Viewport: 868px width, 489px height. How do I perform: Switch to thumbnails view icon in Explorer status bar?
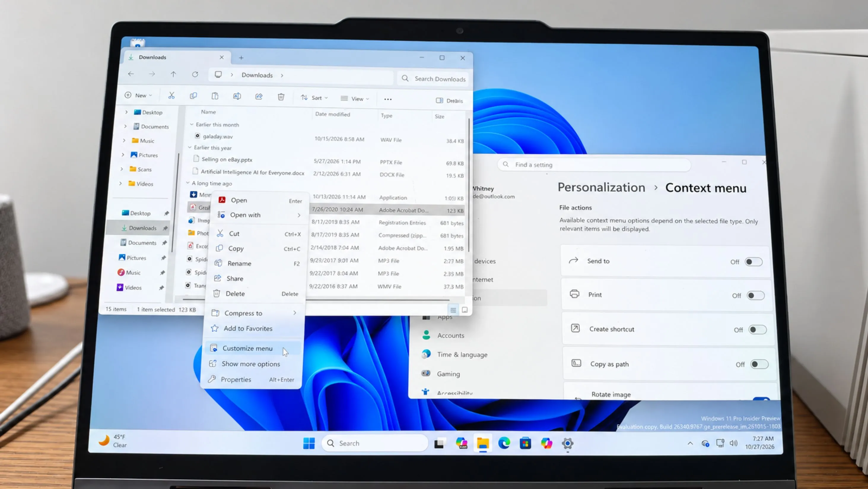pyautogui.click(x=465, y=310)
